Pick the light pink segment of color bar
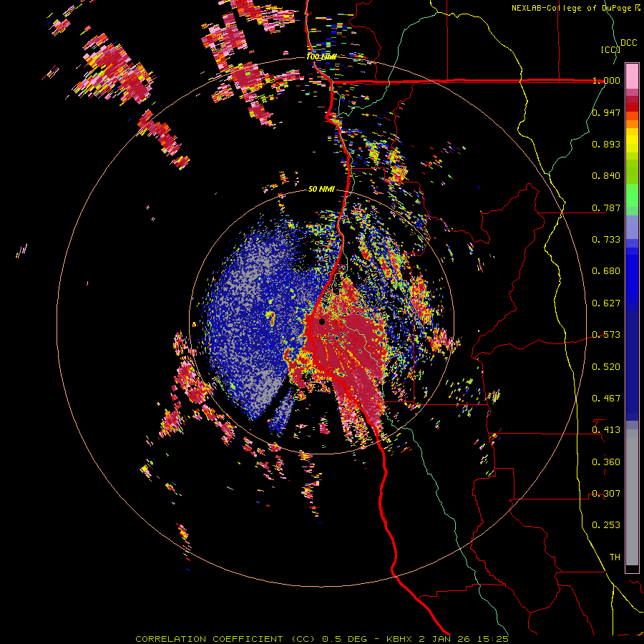This screenshot has width=644, height=644. [x=632, y=76]
